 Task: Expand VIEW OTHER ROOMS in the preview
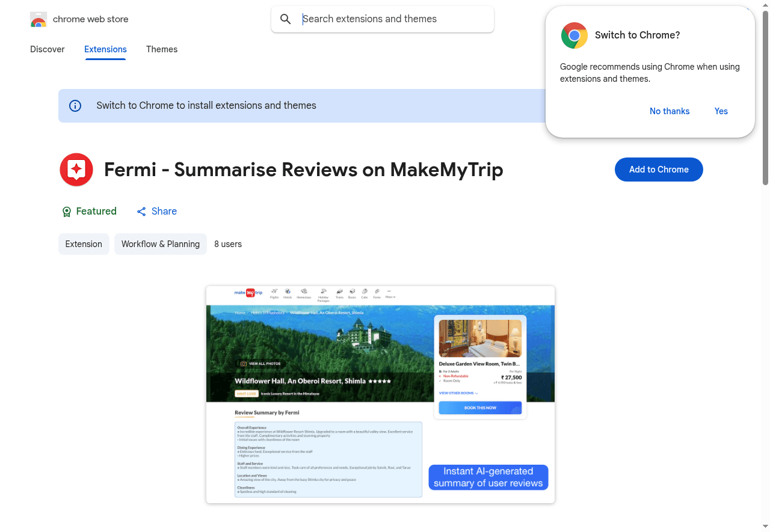click(458, 393)
